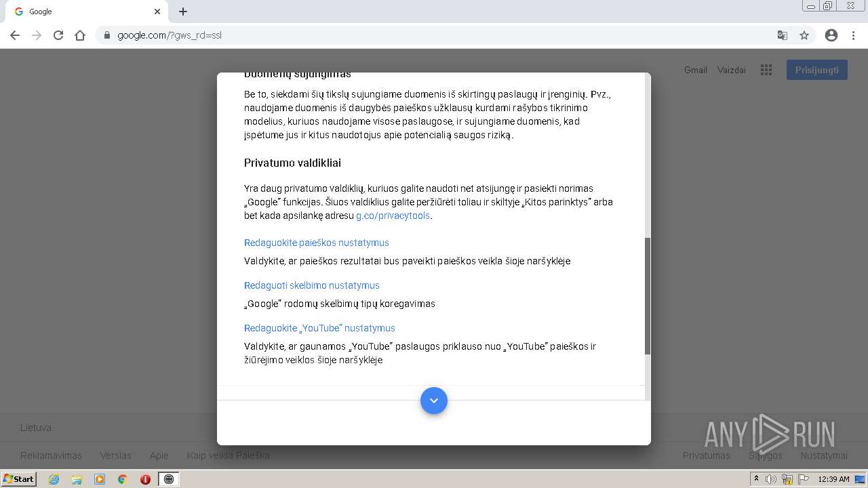Viewport: 868px width, 488px height.
Task: Bookmark this page with the star
Action: [804, 35]
